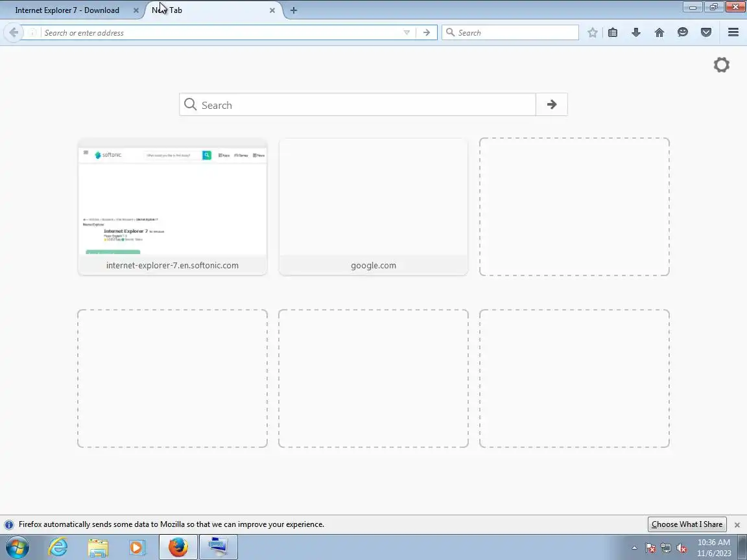Screen dimensions: 747x560
Task: Open the site identity info icon
Action: [32, 32]
